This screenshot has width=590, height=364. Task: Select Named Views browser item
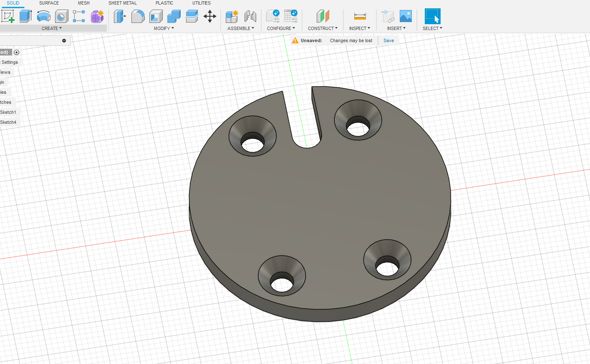click(5, 72)
